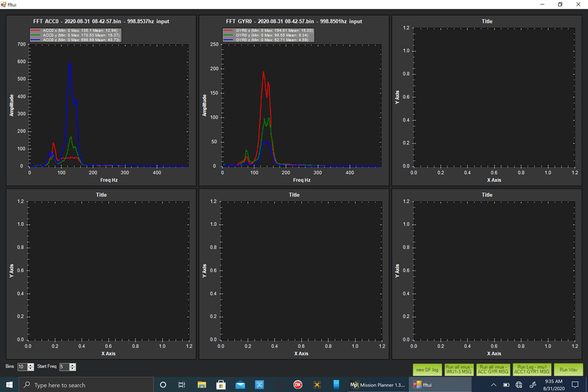Click the red DX taskbar icon
The width and height of the screenshot is (588, 392).
pyautogui.click(x=298, y=385)
